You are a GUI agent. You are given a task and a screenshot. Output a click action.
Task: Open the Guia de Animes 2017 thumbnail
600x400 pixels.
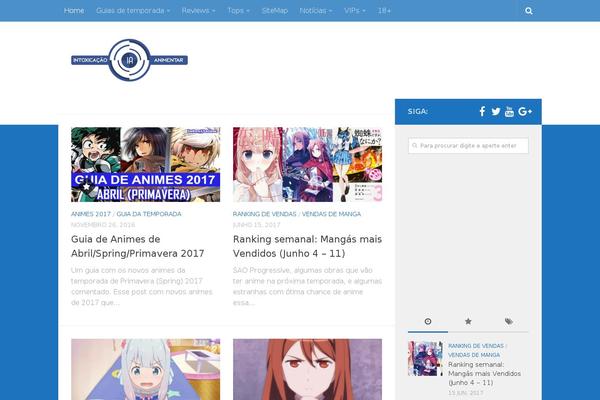(145, 165)
